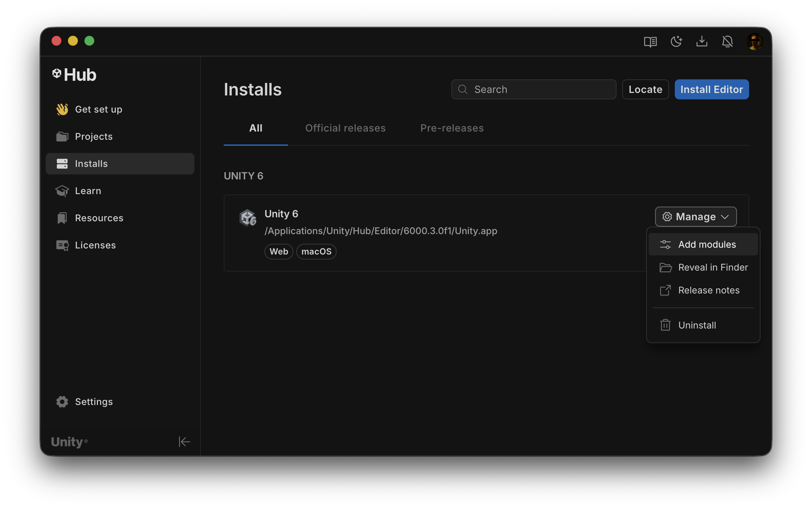Screen dimensions: 812x509
Task: Open the documentation book icon
Action: pyautogui.click(x=650, y=42)
